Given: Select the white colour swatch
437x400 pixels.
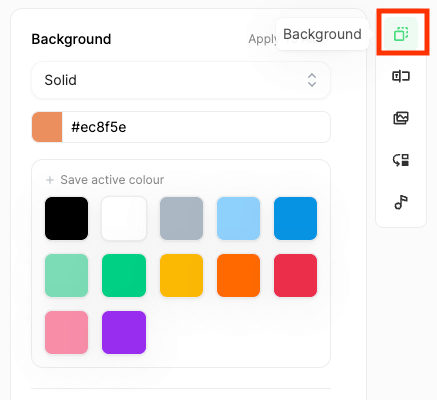Looking at the screenshot, I should [124, 218].
